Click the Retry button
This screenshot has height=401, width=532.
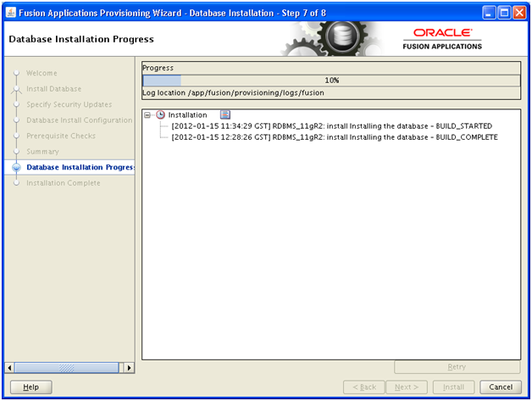(457, 367)
